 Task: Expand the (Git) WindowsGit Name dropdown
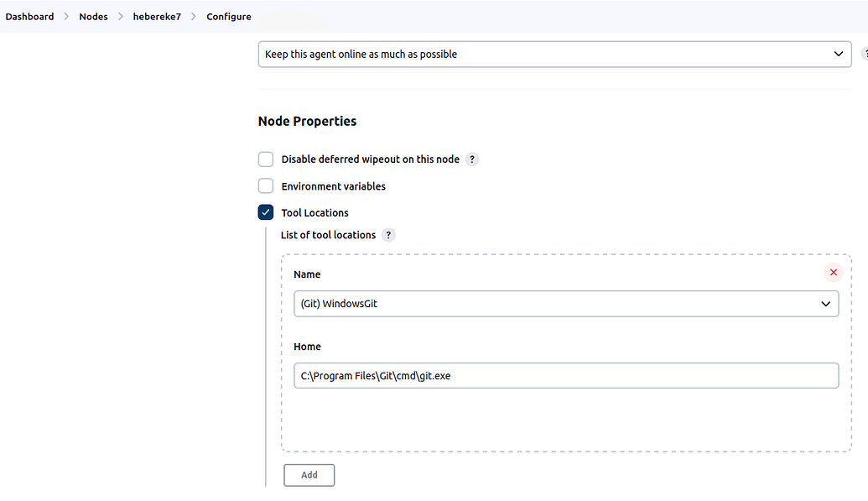[x=566, y=304]
